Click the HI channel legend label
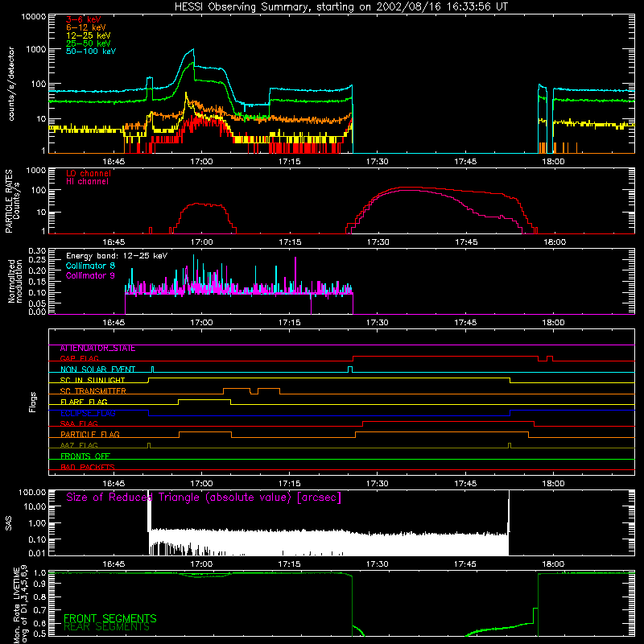 pos(87,182)
